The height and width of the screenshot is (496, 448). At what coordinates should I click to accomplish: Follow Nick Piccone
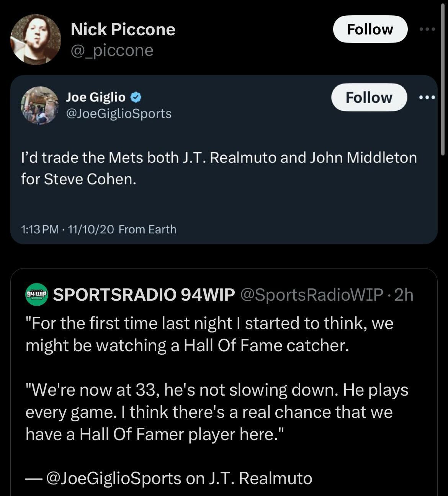pos(370,29)
